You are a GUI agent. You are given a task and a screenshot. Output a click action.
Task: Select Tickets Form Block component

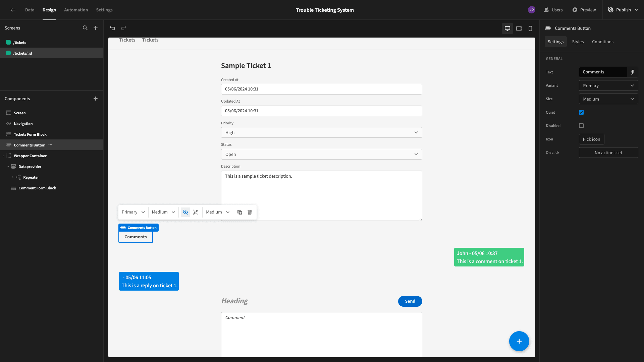(52, 134)
